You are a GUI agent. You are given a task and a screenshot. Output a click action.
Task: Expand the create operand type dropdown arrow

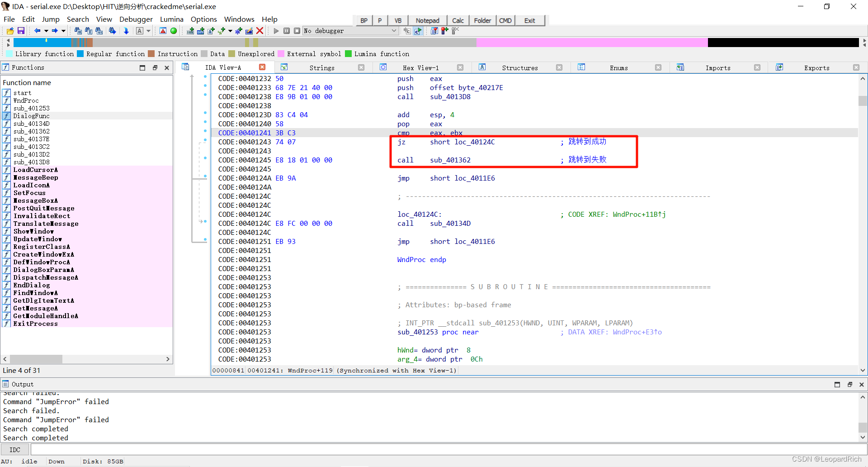click(230, 31)
